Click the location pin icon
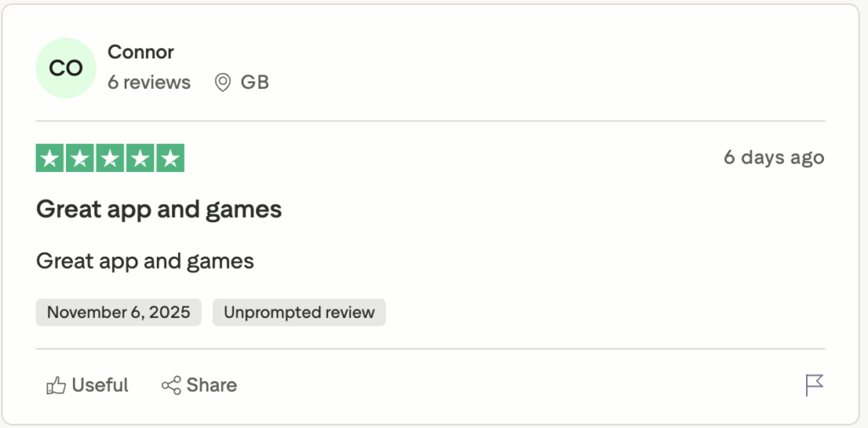This screenshot has width=868, height=428. click(x=222, y=82)
